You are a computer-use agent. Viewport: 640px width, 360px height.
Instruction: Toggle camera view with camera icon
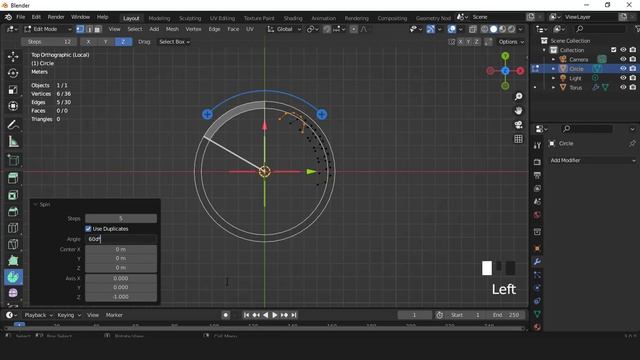coord(518,124)
